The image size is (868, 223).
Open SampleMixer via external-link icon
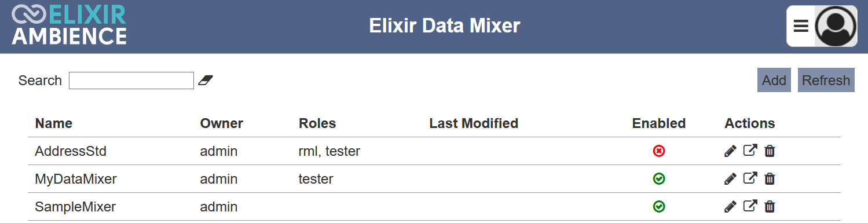[750, 206]
